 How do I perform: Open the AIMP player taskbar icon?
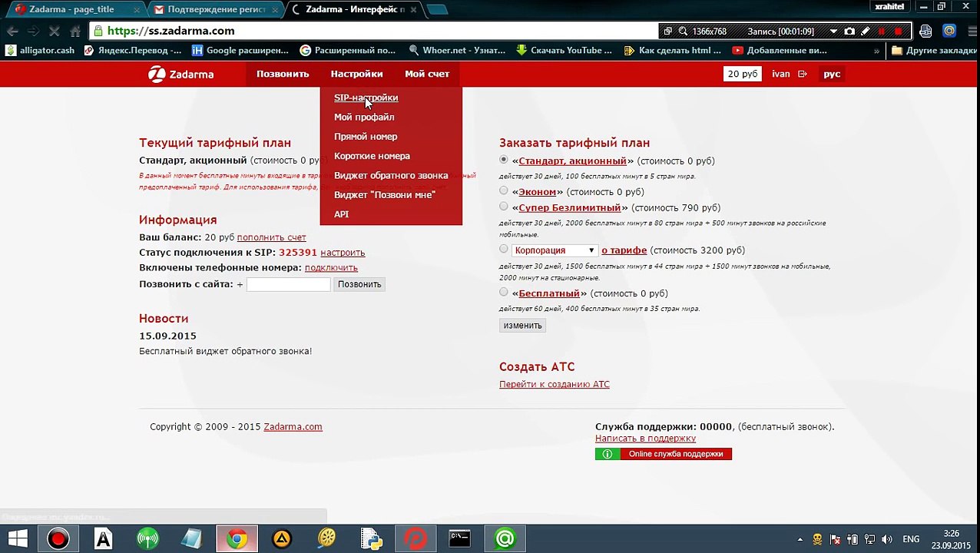(x=282, y=539)
